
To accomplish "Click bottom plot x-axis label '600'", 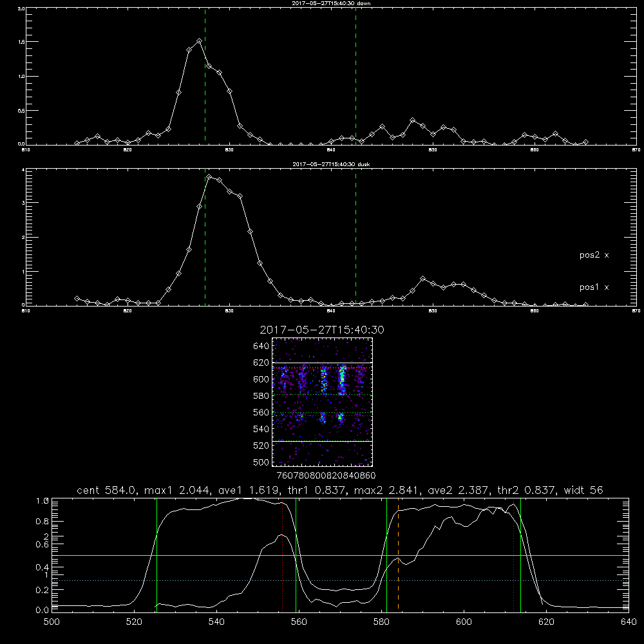I will [x=464, y=622].
